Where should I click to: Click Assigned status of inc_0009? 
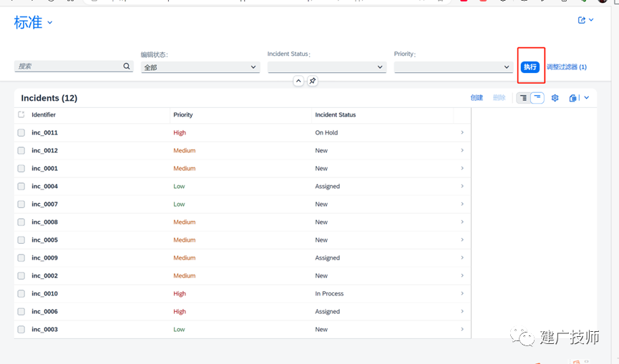pyautogui.click(x=327, y=258)
